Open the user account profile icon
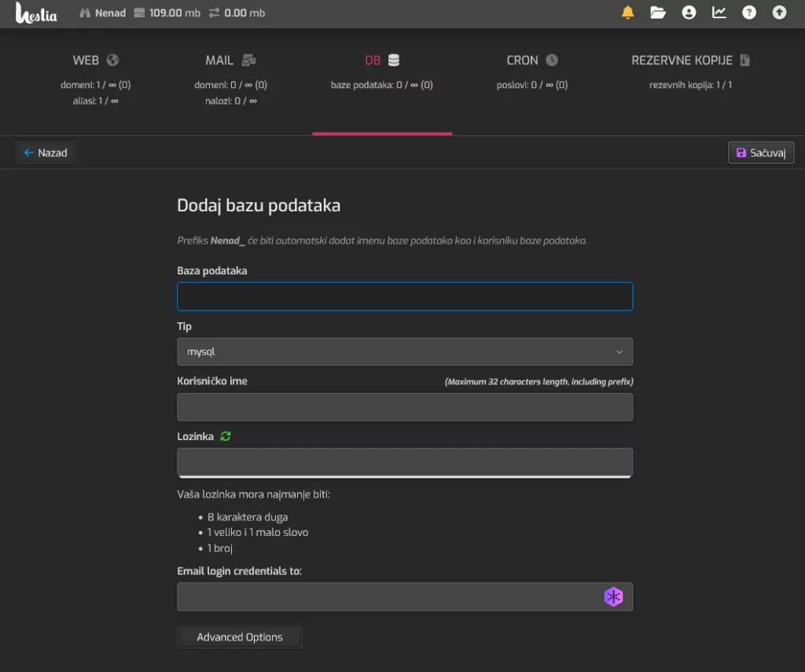 (x=689, y=13)
